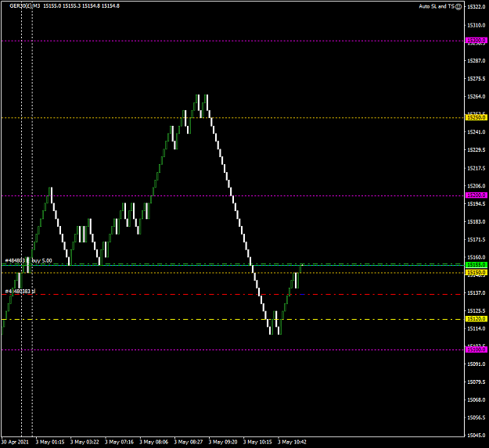489x448 pixels.
Task: Click the 'Auto SL and TS' advisor label
Action: coord(437,6)
